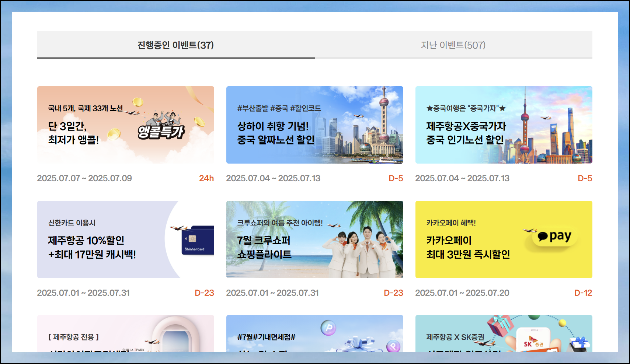Open the 제주항공X중국가자 event banner
This screenshot has height=364, width=630.
(504, 125)
